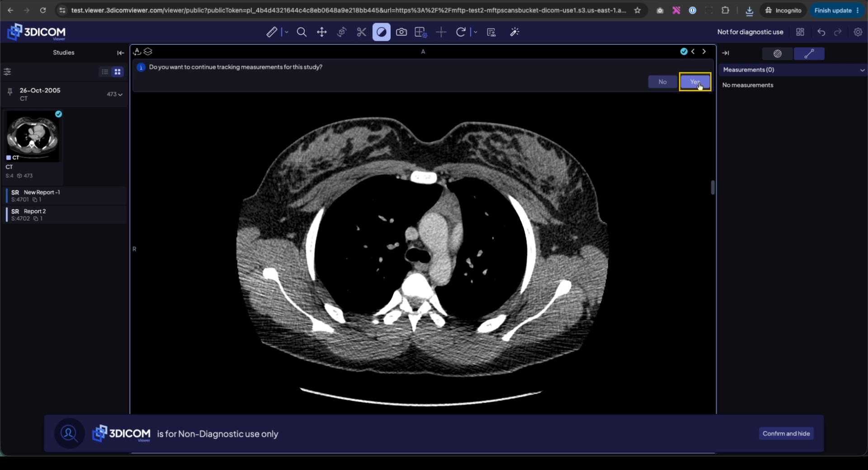Collapse the Measurements (0) section
The width and height of the screenshot is (868, 470).
(862, 70)
